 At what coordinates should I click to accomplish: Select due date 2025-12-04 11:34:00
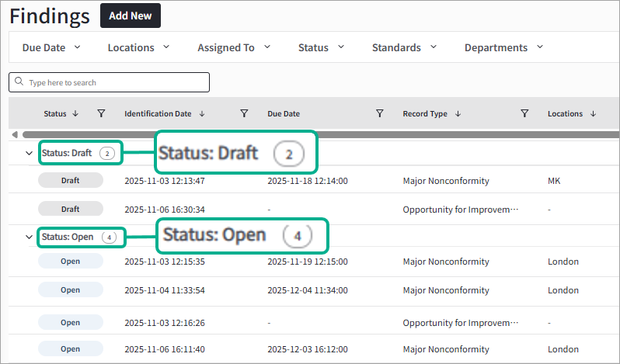(x=308, y=290)
